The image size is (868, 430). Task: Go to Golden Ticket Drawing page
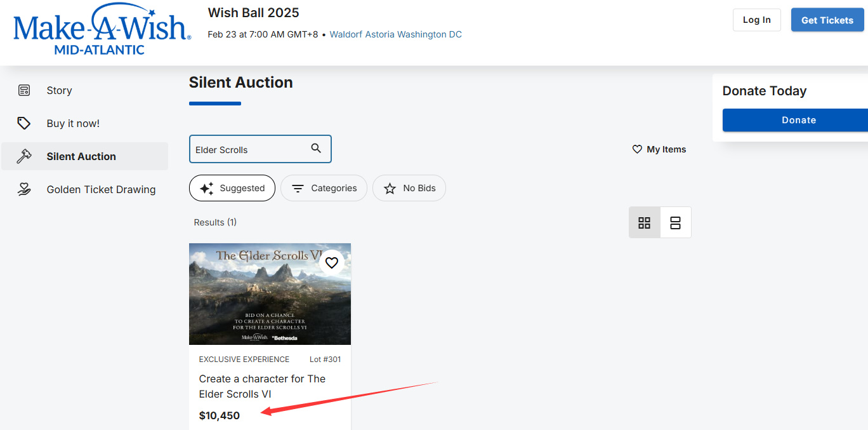click(x=101, y=189)
